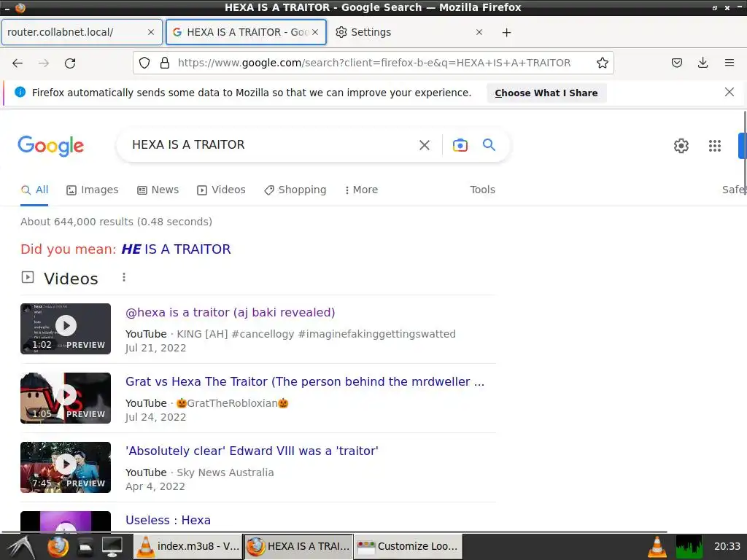The image size is (747, 560).
Task: Click the 20:33 panel clock
Action: pos(727,546)
